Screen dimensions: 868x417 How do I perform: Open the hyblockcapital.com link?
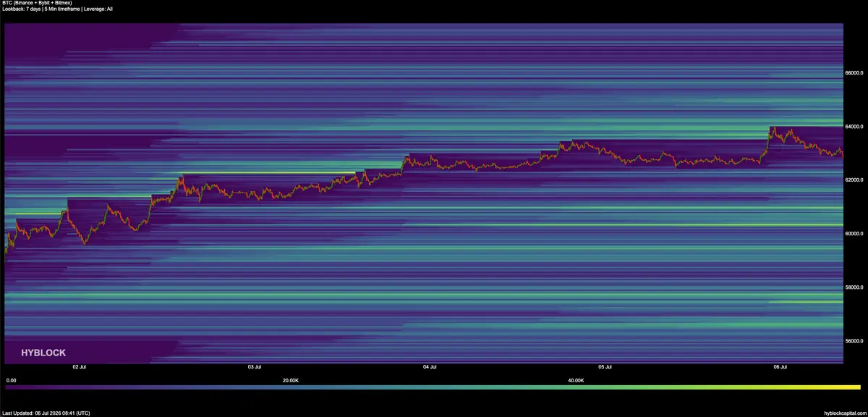coord(843,413)
